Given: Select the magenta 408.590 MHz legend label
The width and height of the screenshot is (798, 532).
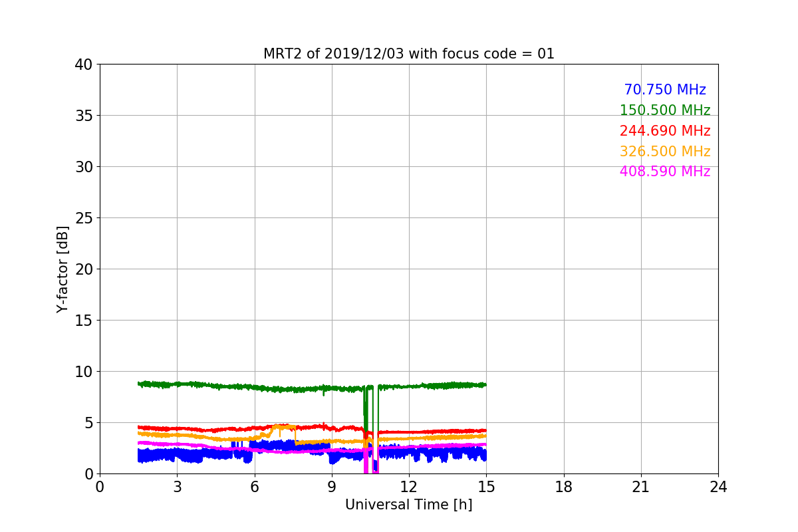Looking at the screenshot, I should [665, 172].
